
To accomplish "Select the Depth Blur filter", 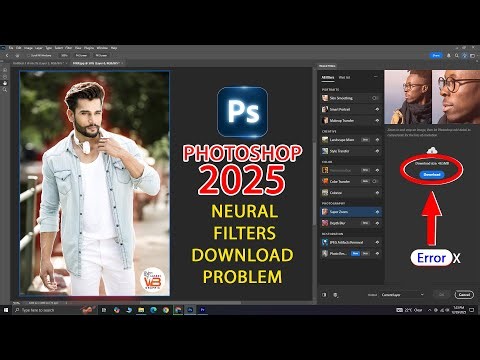I will point(351,223).
